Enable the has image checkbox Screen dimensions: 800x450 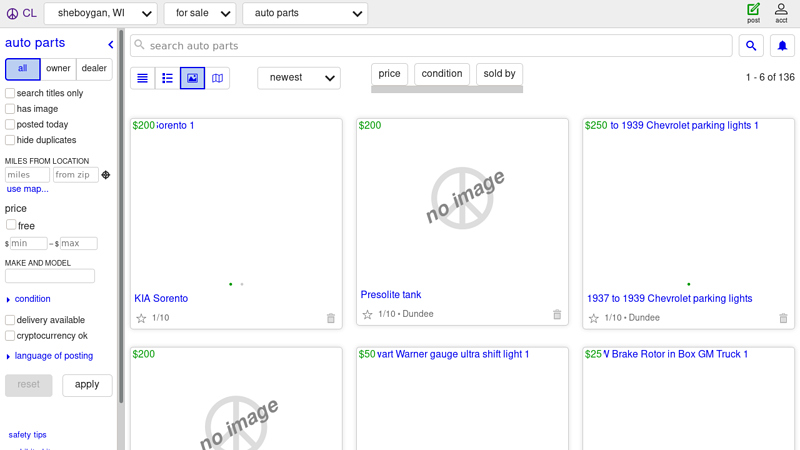pos(10,109)
